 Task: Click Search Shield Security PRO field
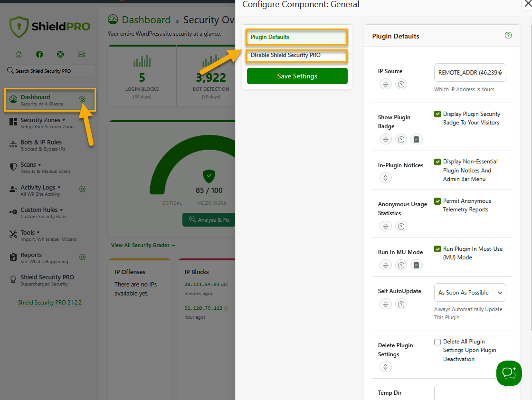50,71
